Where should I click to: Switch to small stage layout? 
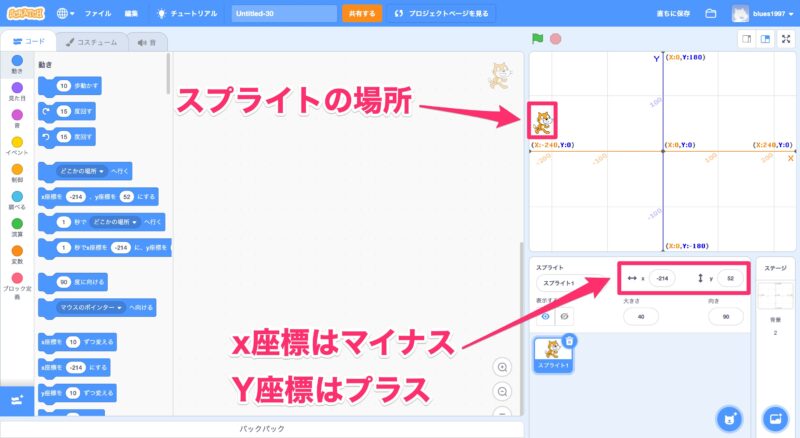(x=745, y=39)
